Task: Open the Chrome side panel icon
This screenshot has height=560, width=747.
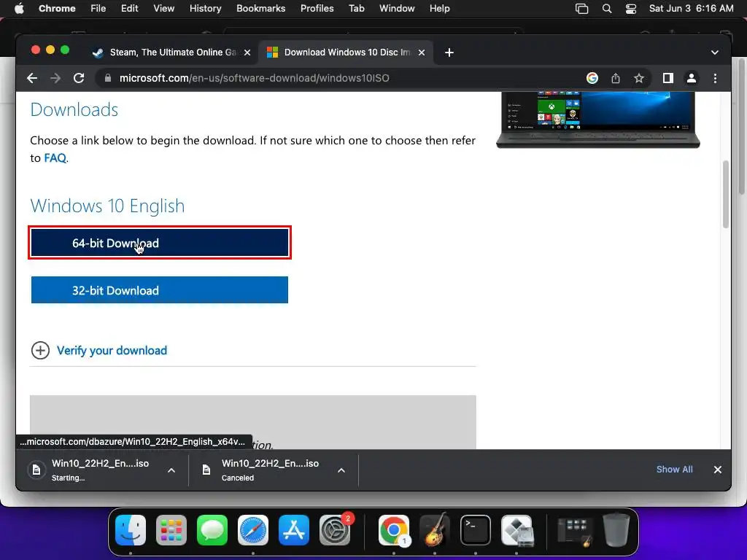Action: click(x=668, y=78)
